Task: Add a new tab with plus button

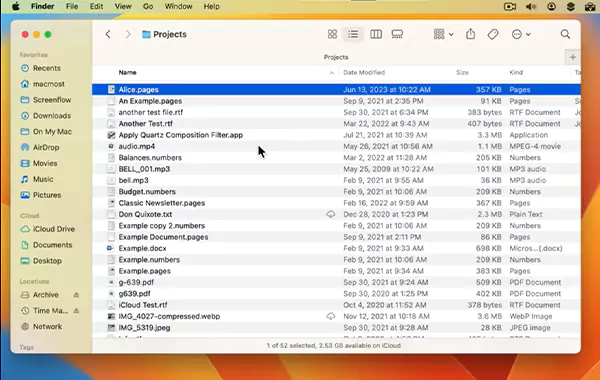Action: pyautogui.click(x=572, y=57)
